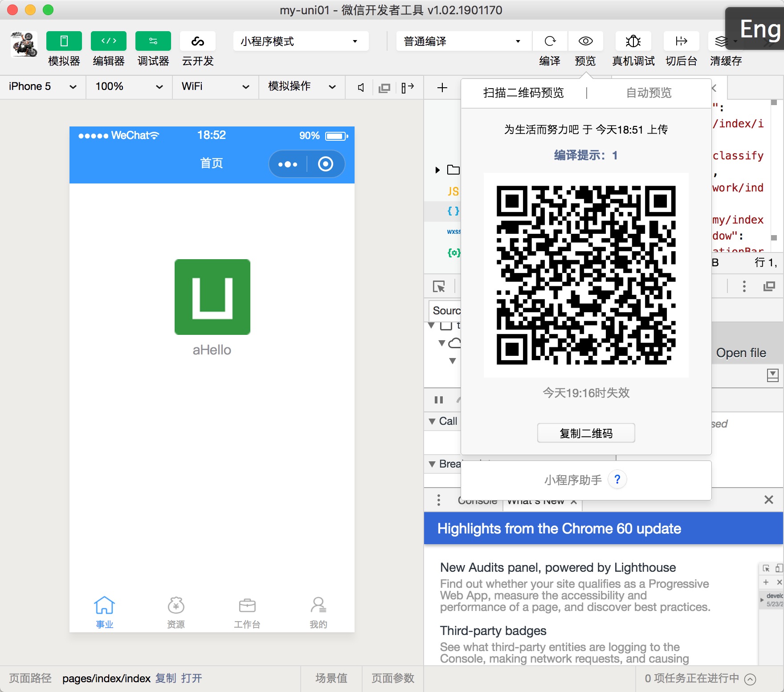Undock the debugger panel icon

pyautogui.click(x=769, y=286)
